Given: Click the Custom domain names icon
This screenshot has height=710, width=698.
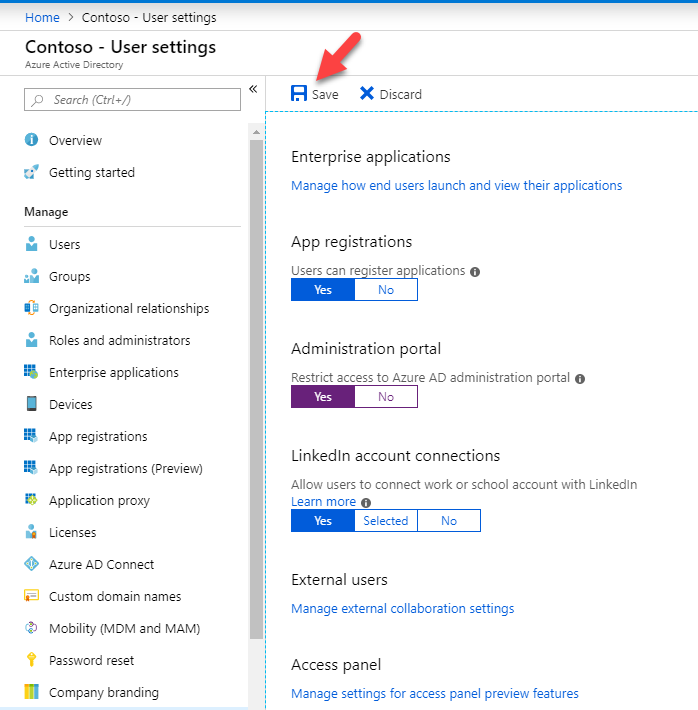Looking at the screenshot, I should [31, 596].
